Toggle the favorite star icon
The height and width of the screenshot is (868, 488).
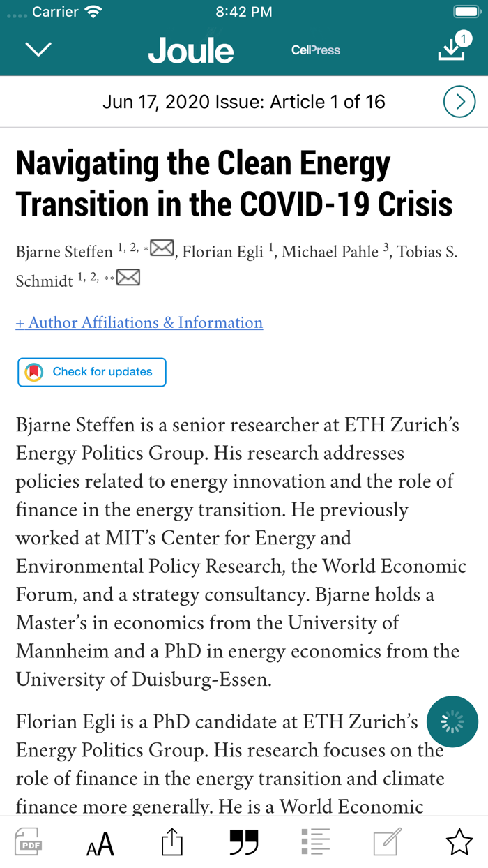point(459,843)
